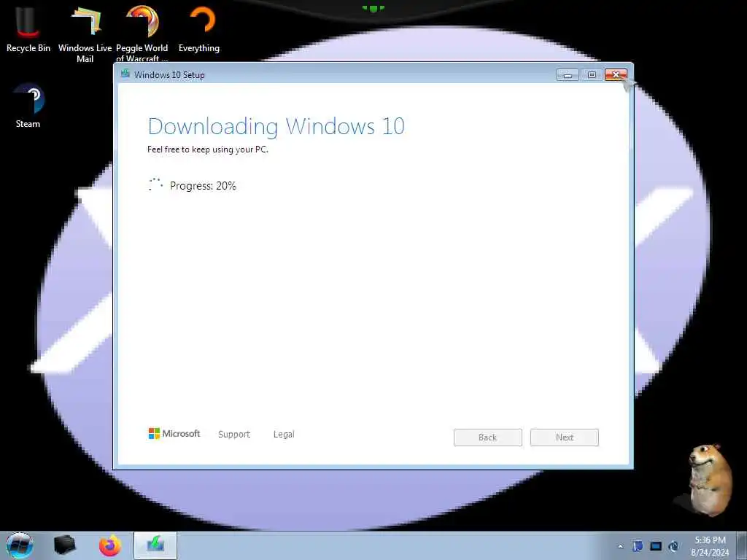
Task: Maximize the Windows 10 Setup window
Action: click(592, 75)
